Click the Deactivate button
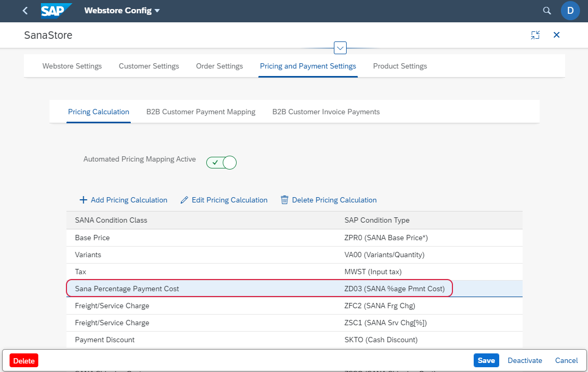 525,360
